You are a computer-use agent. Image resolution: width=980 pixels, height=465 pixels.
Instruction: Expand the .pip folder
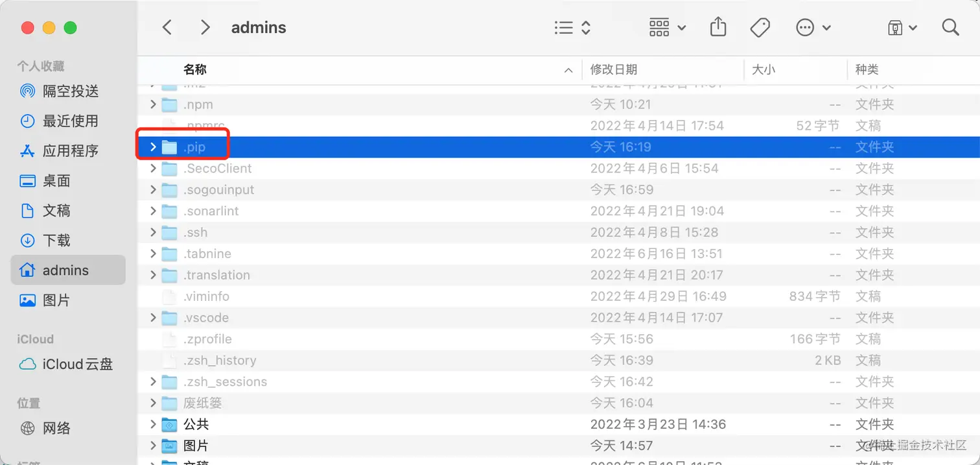pos(153,147)
